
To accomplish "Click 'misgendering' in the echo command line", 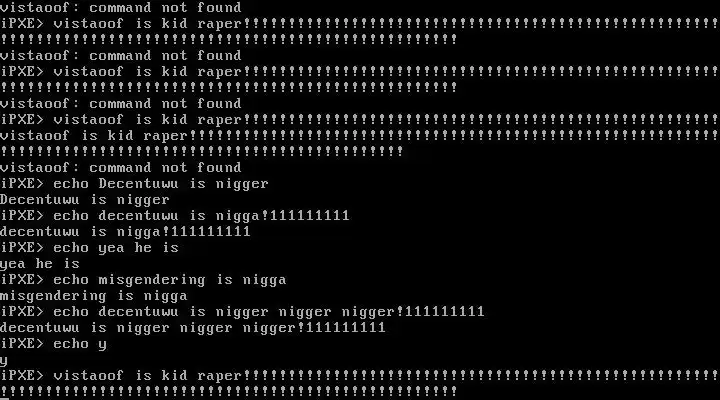I will 152,281.
